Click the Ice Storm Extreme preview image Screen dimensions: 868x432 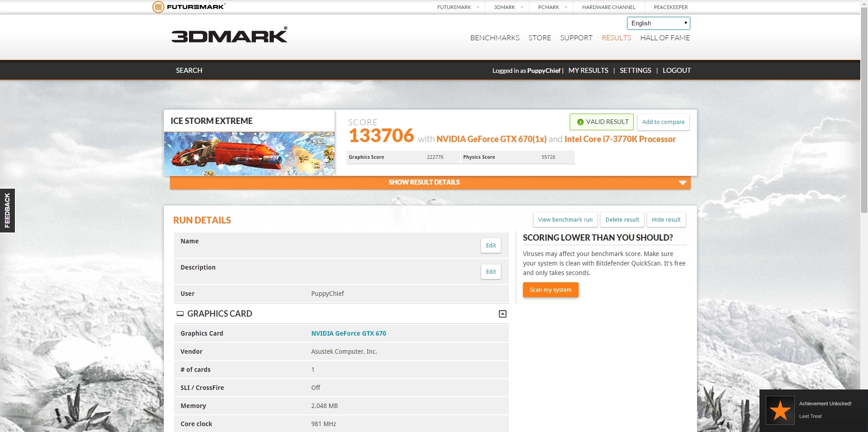[249, 153]
